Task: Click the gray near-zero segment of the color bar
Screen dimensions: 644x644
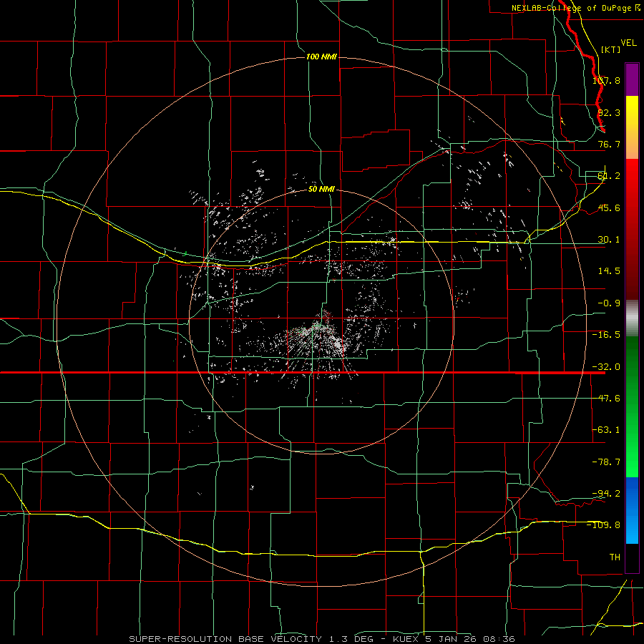Action: pyautogui.click(x=632, y=318)
